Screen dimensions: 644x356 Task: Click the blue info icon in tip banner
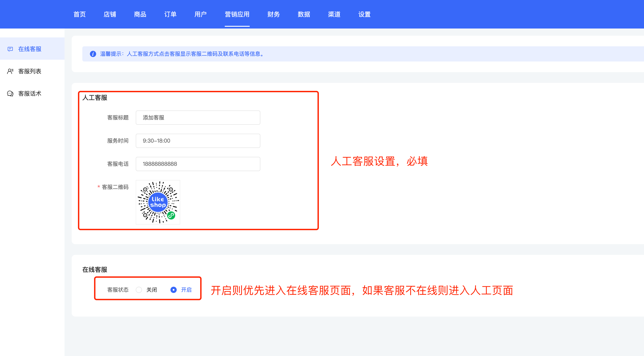93,54
